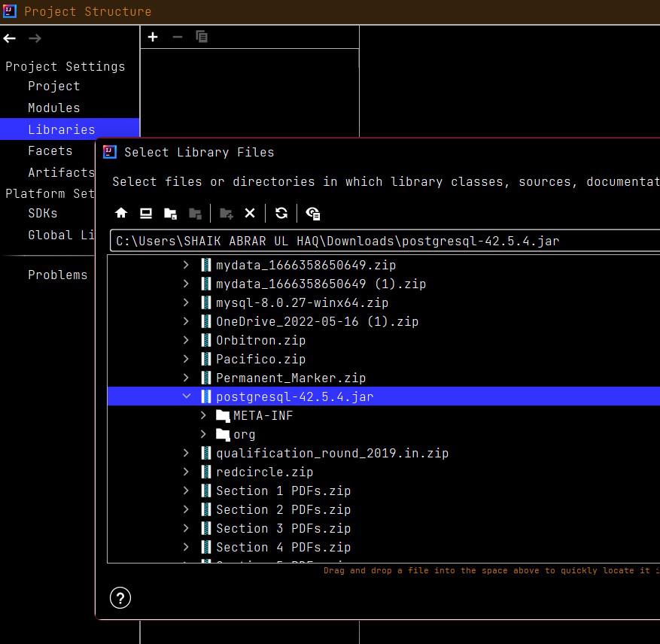
Task: Select the Problems item in sidebar
Action: [x=57, y=275]
